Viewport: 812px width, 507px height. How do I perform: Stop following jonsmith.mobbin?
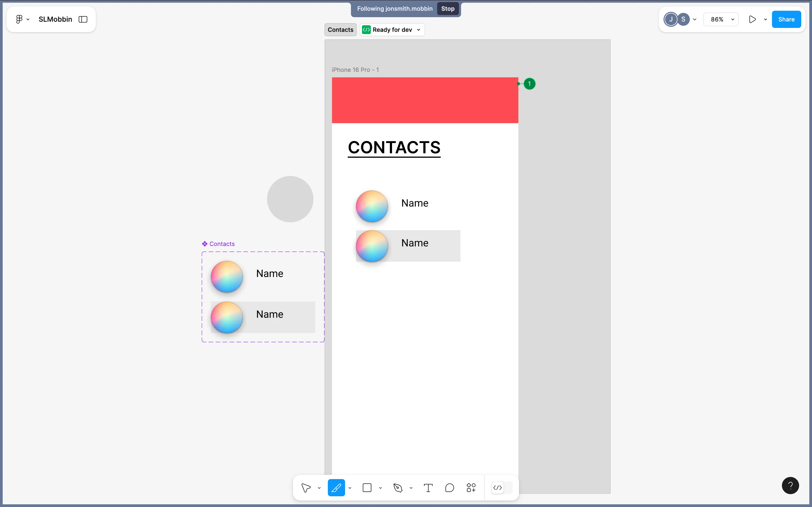click(448, 9)
